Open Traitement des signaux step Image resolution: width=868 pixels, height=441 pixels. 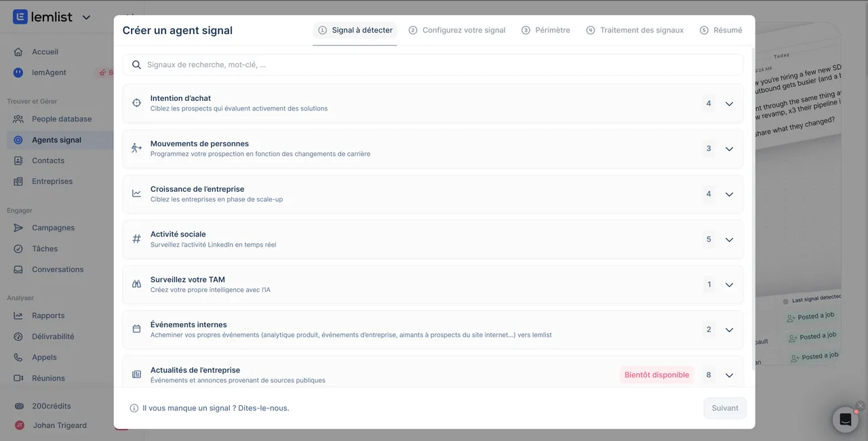pos(635,30)
